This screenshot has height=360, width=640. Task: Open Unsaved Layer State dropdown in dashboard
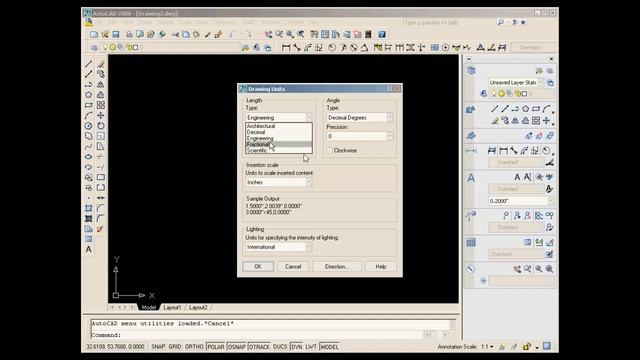click(x=541, y=83)
